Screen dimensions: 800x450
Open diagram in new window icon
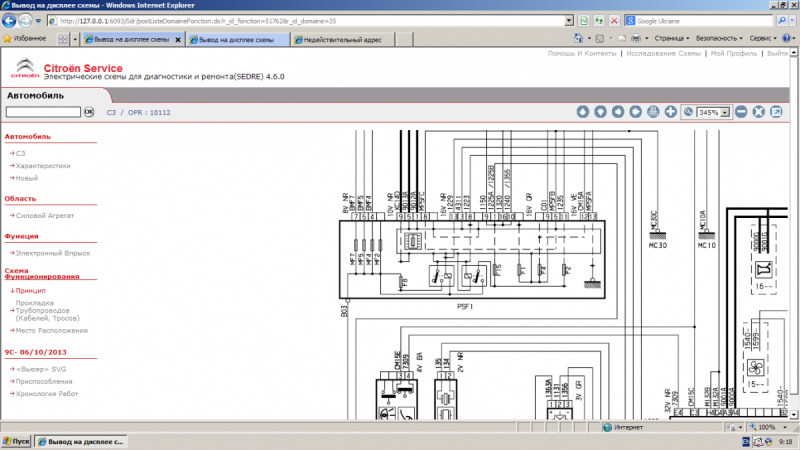coord(777,112)
